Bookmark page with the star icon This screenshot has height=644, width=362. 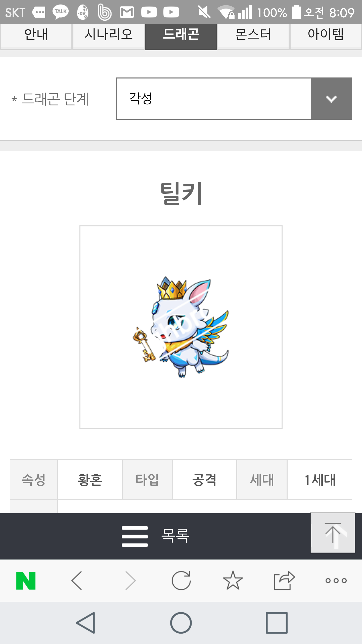click(x=233, y=580)
